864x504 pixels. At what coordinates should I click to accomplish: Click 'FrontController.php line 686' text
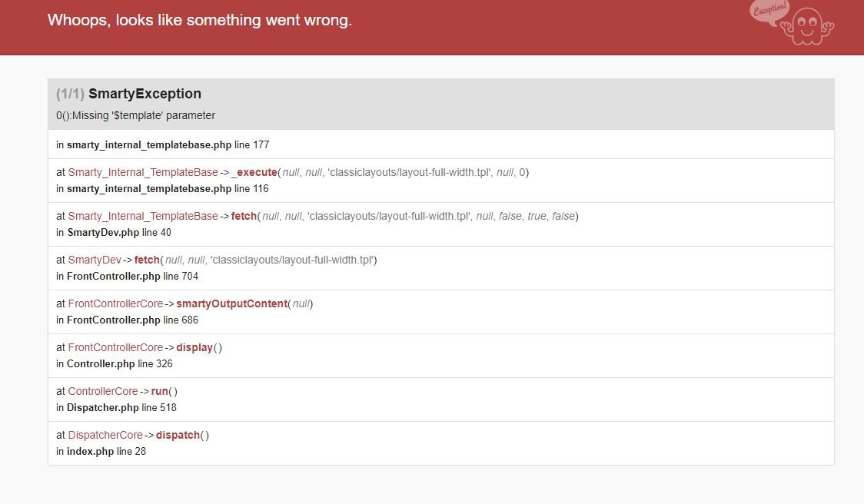pos(132,320)
